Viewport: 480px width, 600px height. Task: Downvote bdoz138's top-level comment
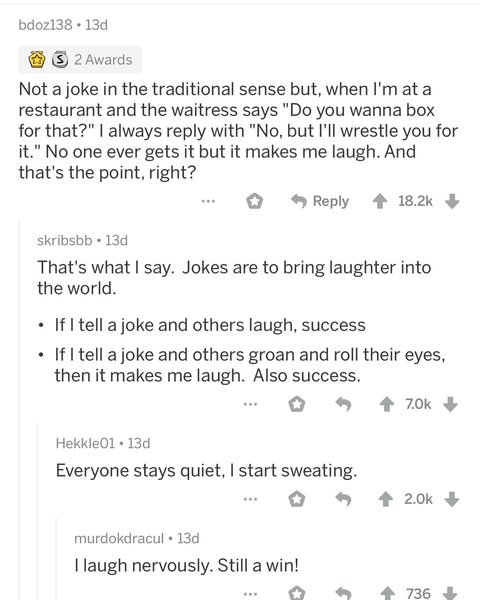(x=452, y=201)
